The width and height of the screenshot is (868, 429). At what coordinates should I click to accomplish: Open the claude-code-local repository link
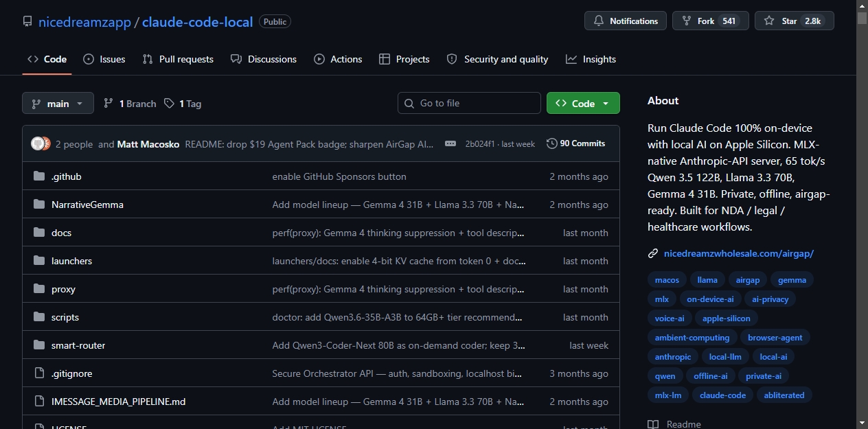coord(197,21)
